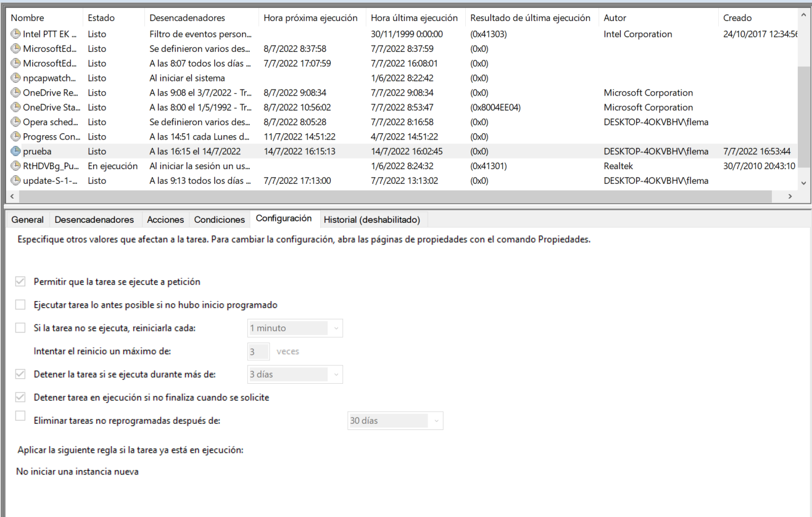Viewport: 812px width, 517px height.
Task: Enable ejecutar tarea lo antes posible
Action: tap(19, 304)
